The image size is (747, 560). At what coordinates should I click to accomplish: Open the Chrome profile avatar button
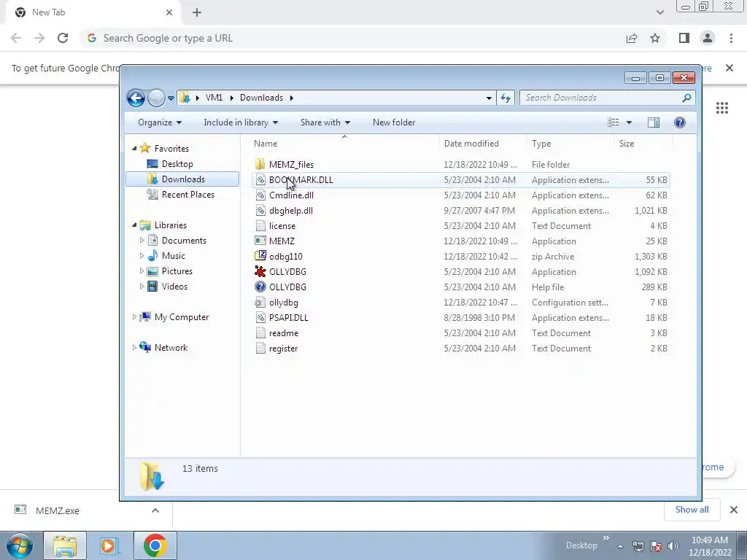[x=708, y=38]
